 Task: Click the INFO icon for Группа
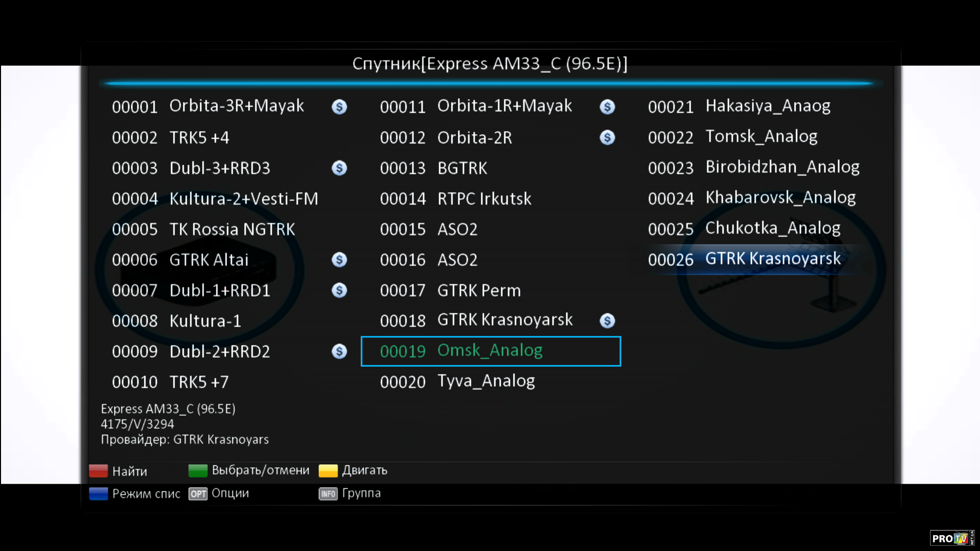328,494
